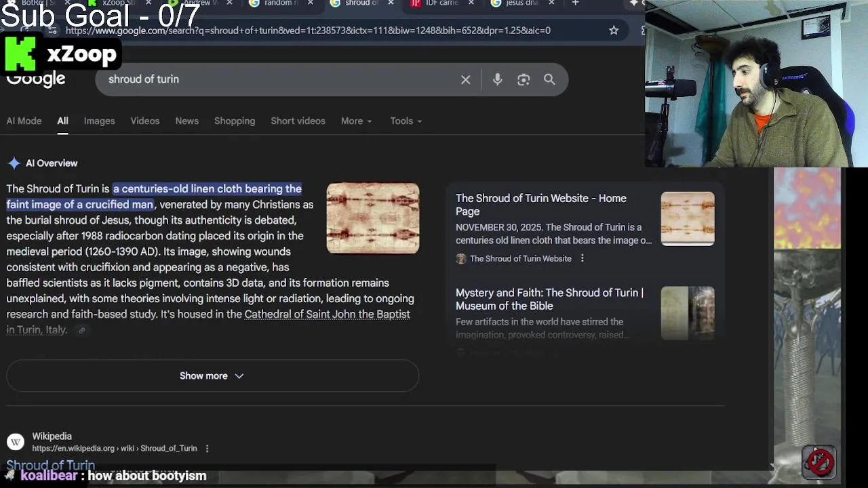Close the 'Andrew' browser tab
Screen dimensions: 868x488
tap(229, 3)
